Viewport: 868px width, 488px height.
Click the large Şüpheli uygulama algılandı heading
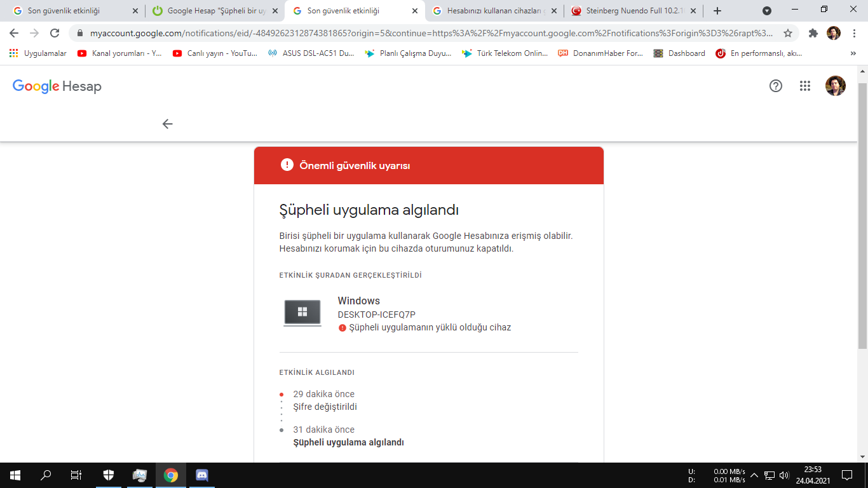(369, 210)
